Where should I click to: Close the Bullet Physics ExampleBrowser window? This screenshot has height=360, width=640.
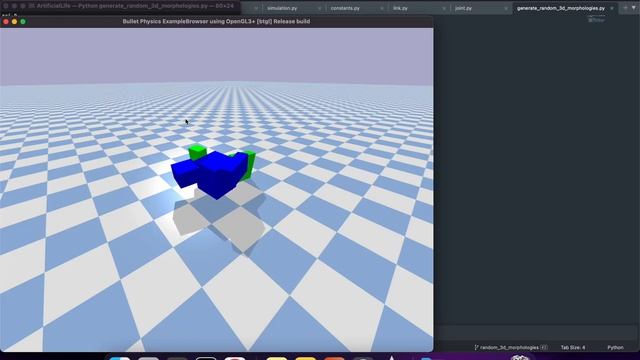point(6,22)
